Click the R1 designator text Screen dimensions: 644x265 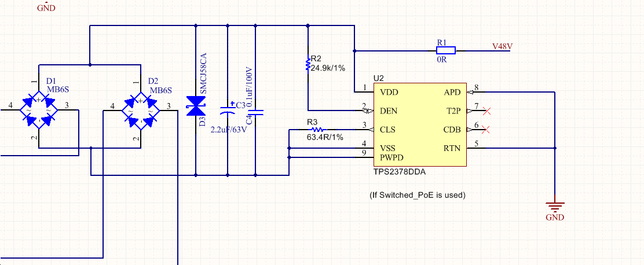click(x=442, y=42)
